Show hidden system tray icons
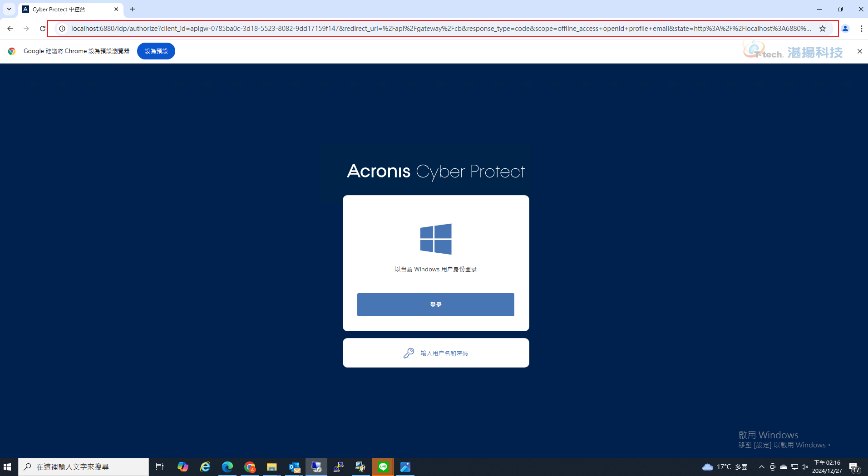This screenshot has height=476, width=868. [x=762, y=467]
